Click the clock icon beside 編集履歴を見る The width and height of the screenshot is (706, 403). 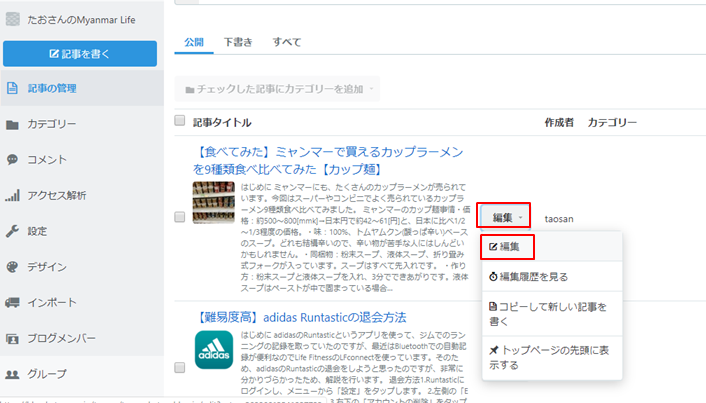493,276
